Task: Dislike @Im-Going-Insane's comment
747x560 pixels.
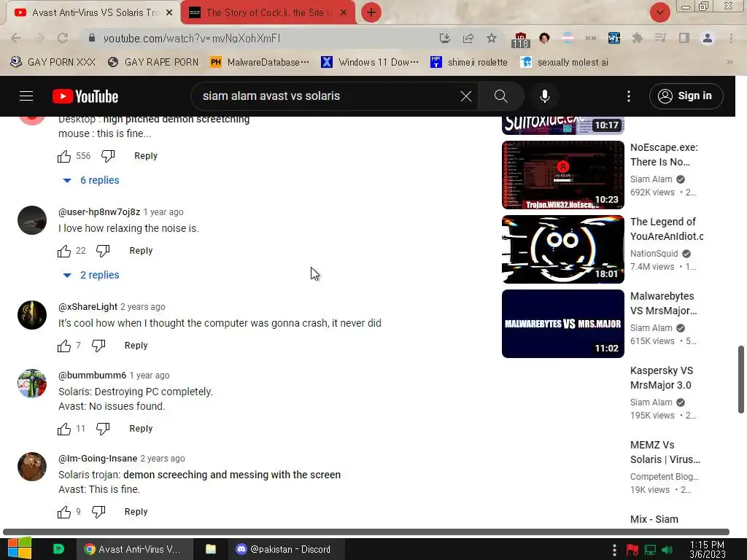Action: 98,512
